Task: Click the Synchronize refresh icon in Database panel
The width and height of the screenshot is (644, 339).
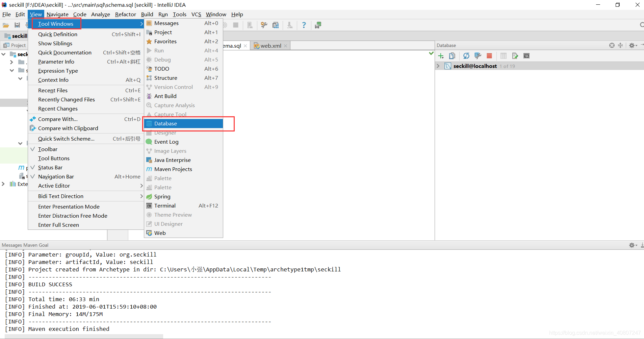Action: tap(466, 56)
